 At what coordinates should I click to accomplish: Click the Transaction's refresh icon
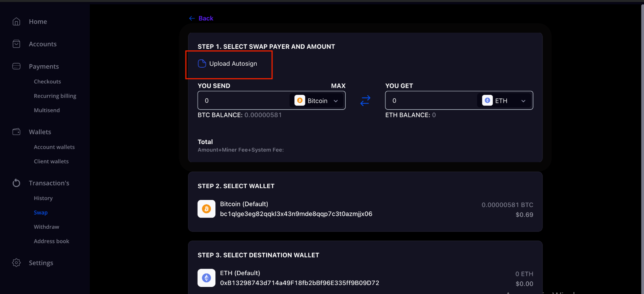coord(16,183)
